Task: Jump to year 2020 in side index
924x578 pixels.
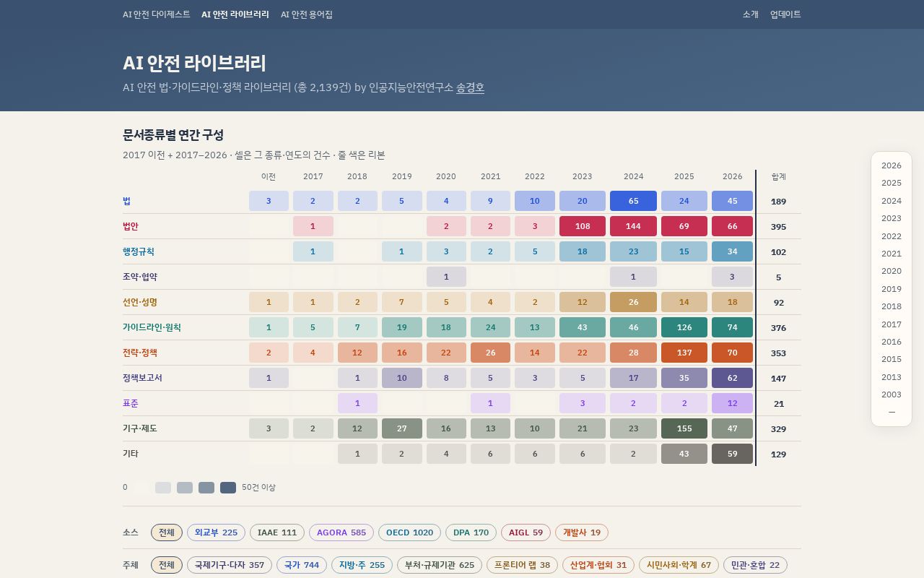Action: pos(892,271)
